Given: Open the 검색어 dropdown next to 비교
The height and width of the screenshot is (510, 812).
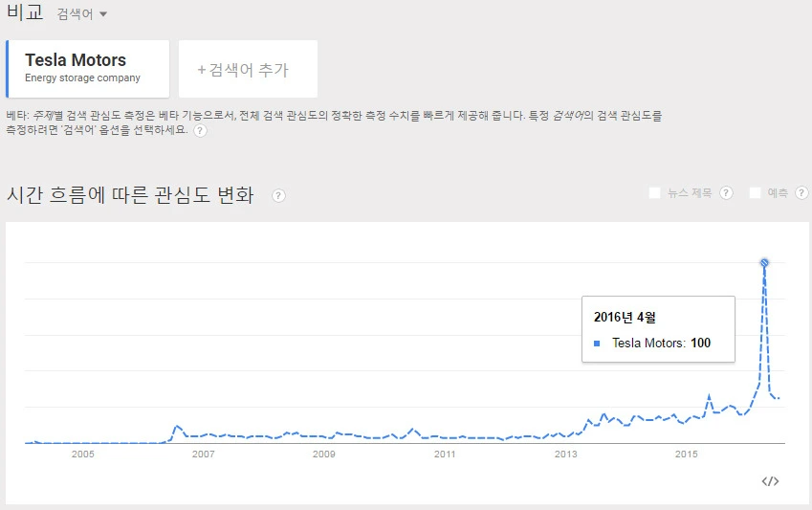Looking at the screenshot, I should pos(82,14).
